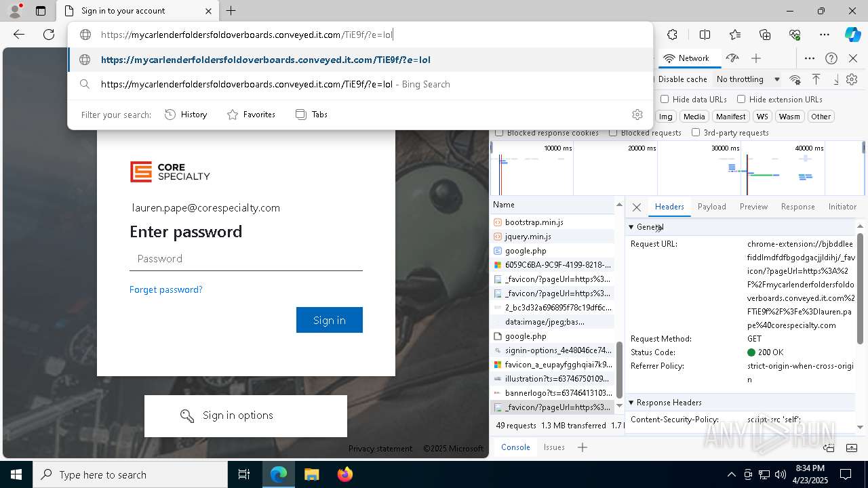Filter suggestions by History
Image resolution: width=868 pixels, height=488 pixels.
pos(186,115)
